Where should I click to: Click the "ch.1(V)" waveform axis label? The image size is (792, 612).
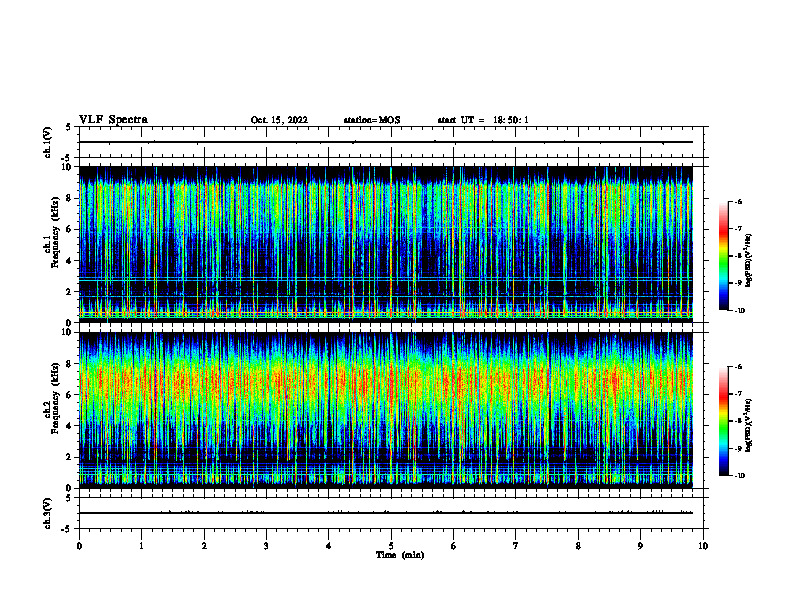coord(47,142)
